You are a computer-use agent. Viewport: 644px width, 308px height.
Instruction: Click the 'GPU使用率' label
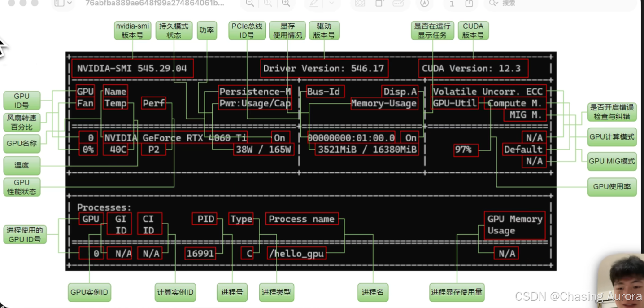tap(612, 187)
